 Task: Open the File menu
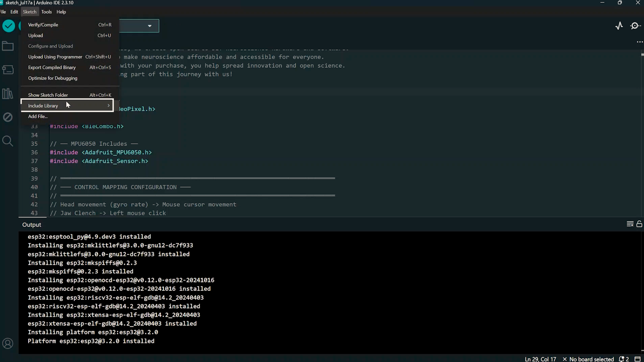(x=3, y=12)
